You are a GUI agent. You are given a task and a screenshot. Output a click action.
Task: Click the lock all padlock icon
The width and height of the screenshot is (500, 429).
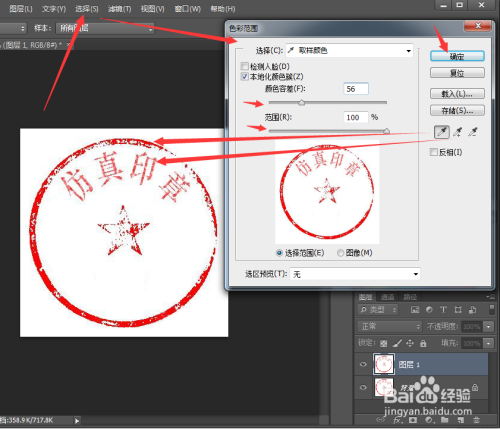click(423, 343)
